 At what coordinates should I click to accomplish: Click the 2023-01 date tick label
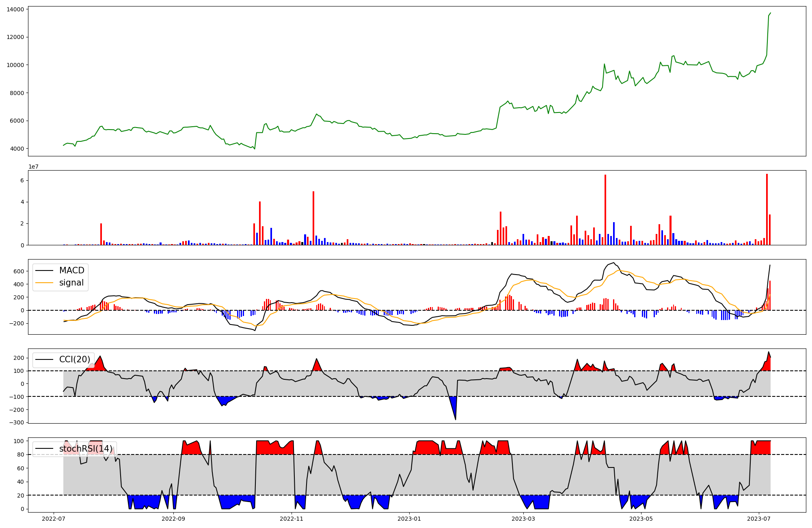tap(409, 519)
